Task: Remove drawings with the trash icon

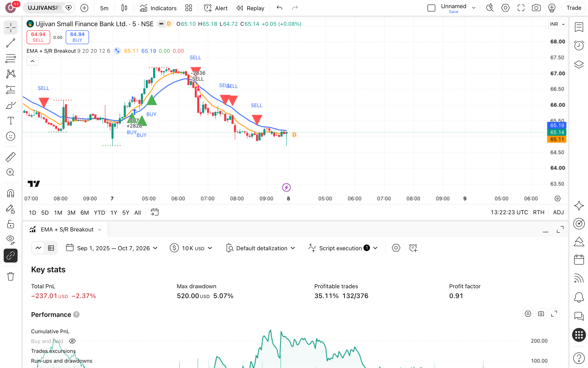Action: pos(10,276)
